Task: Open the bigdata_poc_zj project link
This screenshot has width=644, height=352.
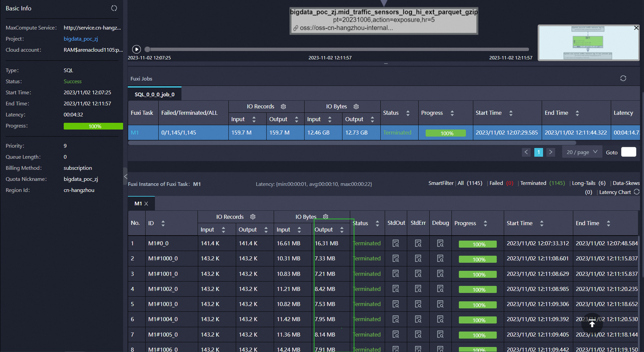Action: 81,39
